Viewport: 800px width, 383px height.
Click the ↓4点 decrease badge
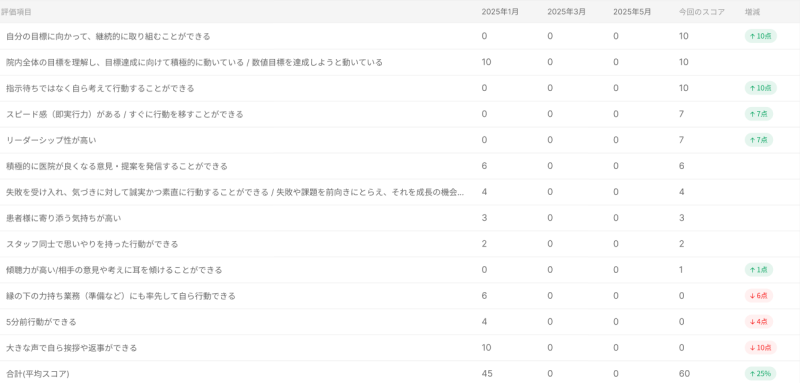pos(759,322)
